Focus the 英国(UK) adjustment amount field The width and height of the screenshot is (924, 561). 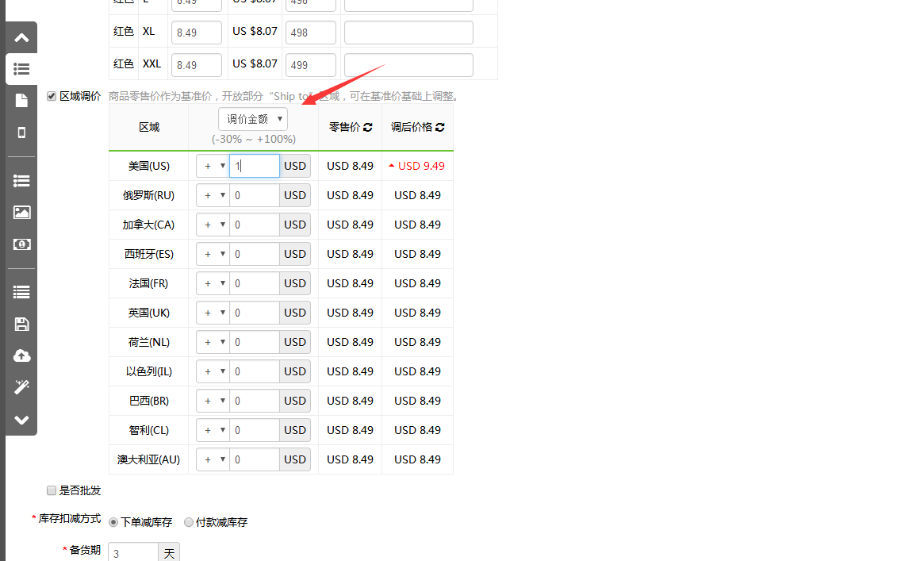255,313
